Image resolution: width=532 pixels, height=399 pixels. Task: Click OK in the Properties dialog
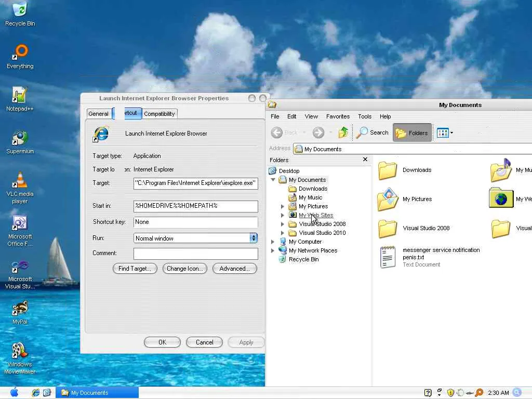coord(162,342)
